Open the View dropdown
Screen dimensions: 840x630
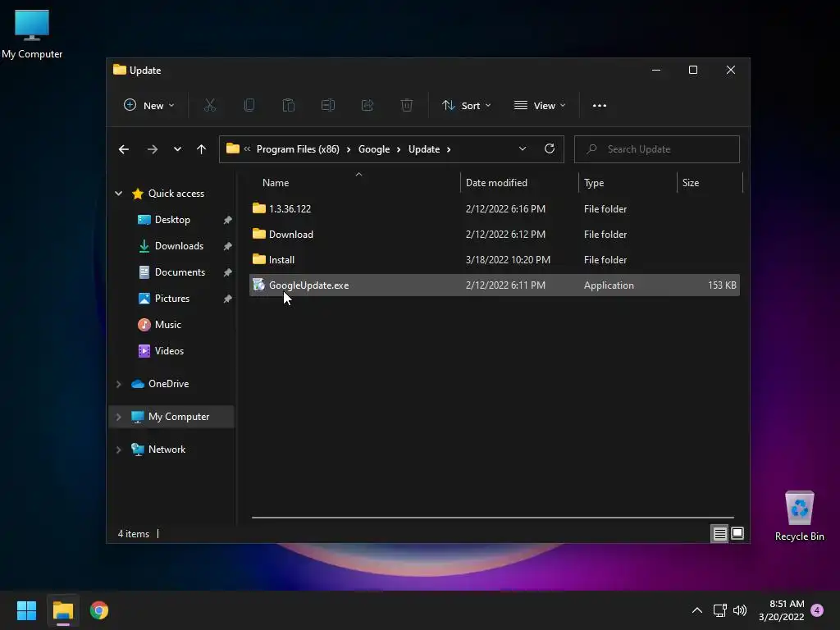pyautogui.click(x=540, y=106)
